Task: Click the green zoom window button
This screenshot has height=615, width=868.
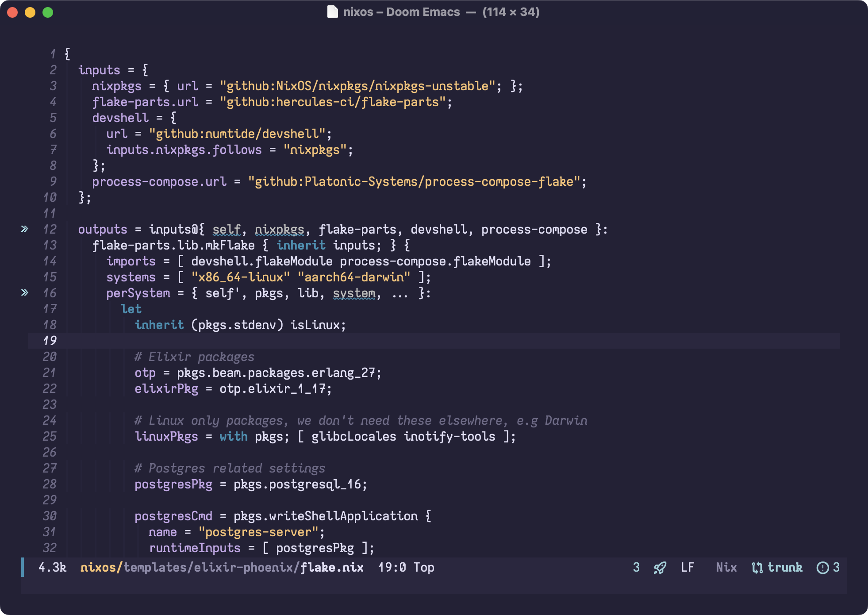Action: pos(48,12)
